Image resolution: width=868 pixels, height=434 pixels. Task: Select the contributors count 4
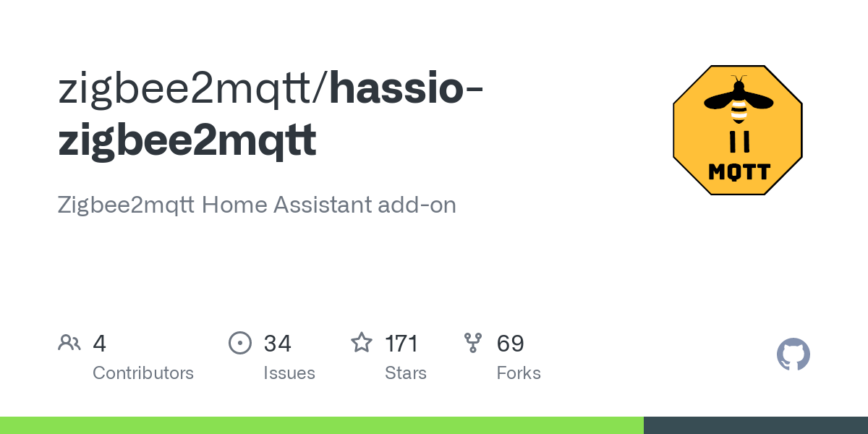click(100, 343)
